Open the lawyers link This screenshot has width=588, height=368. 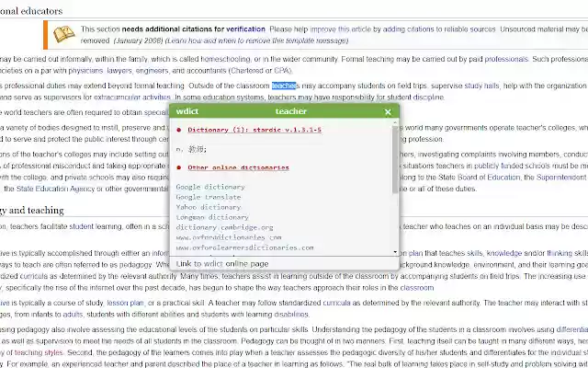tap(119, 71)
